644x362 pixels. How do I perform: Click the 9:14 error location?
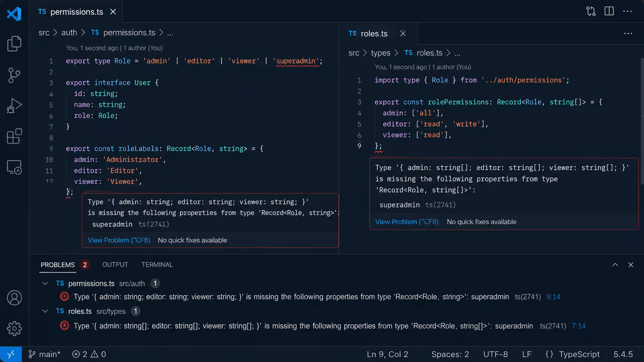[553, 297]
